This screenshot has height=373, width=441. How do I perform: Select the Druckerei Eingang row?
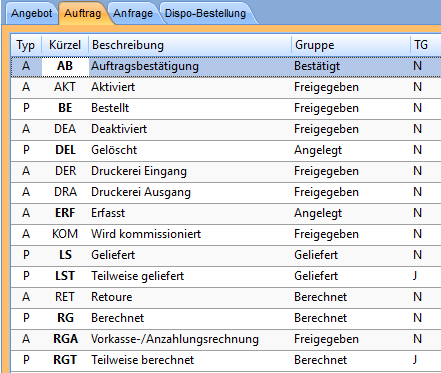tap(226, 171)
